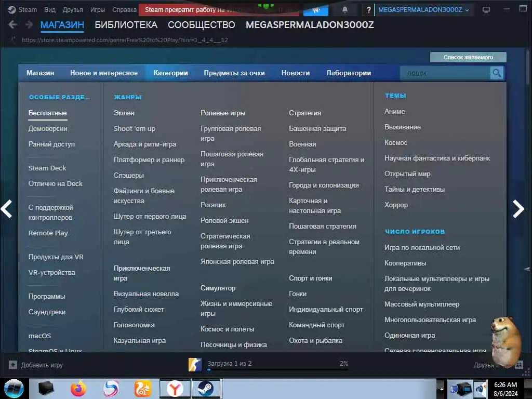Open the Кооперативы link
The height and width of the screenshot is (399, 532).
[x=405, y=263]
